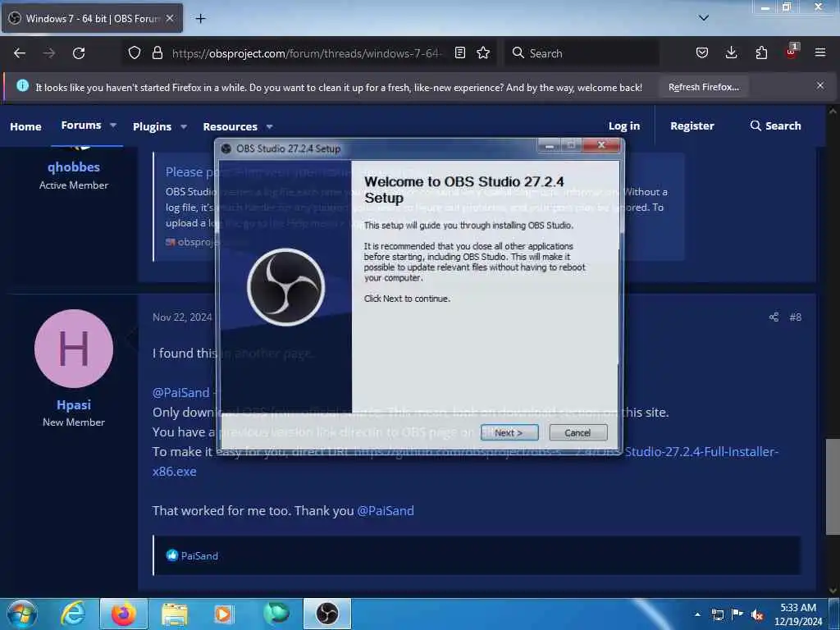Click the Refresh Firefox... button

click(x=703, y=87)
